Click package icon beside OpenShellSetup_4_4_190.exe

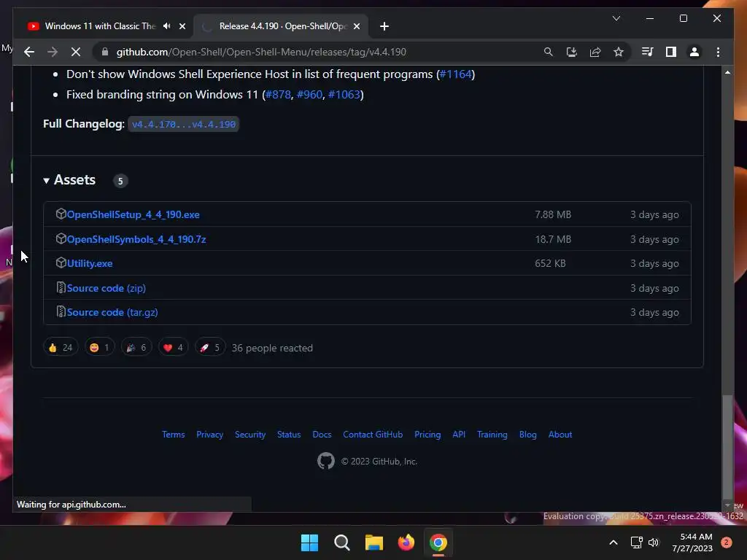pyautogui.click(x=61, y=214)
